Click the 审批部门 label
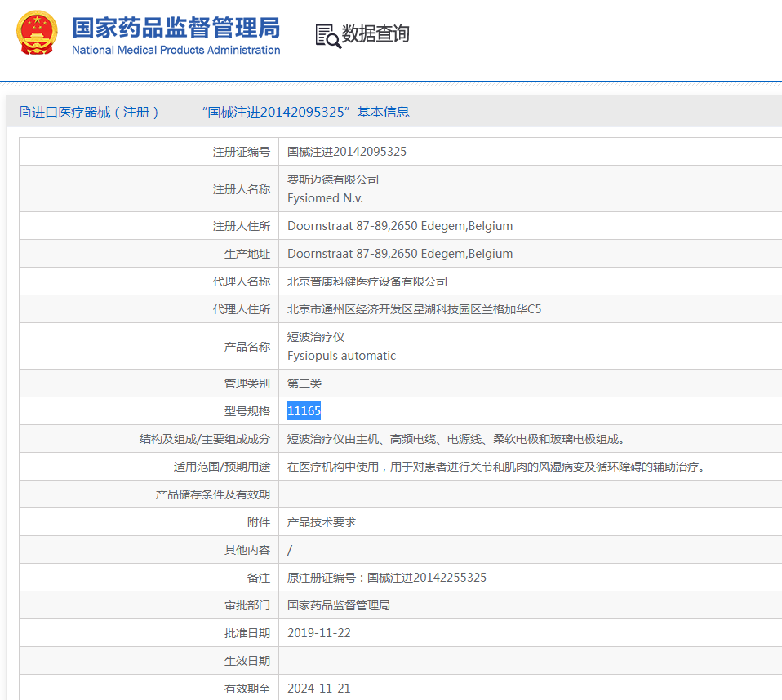The width and height of the screenshot is (782, 700). 247,605
